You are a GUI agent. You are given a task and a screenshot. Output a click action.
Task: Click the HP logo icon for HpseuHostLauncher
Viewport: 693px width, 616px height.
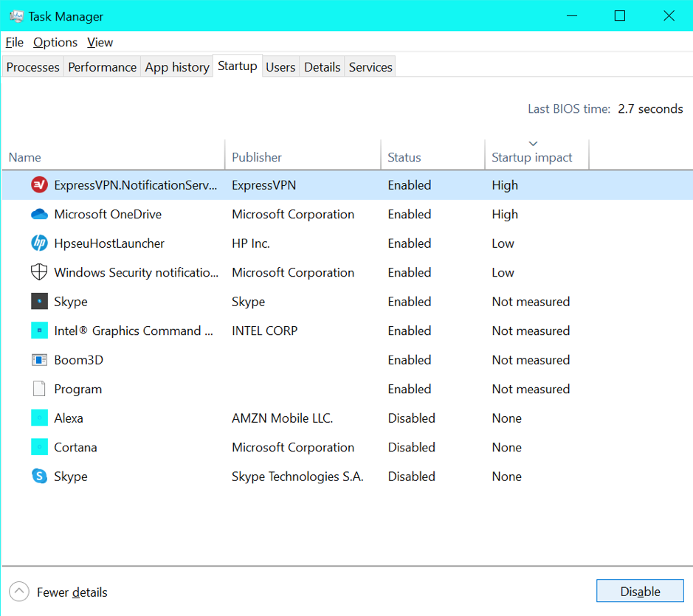click(39, 243)
